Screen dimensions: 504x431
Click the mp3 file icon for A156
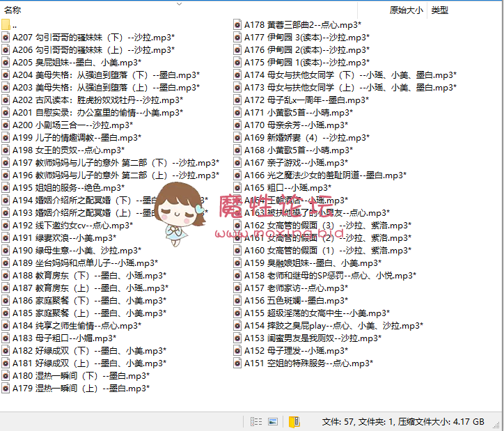tap(237, 301)
